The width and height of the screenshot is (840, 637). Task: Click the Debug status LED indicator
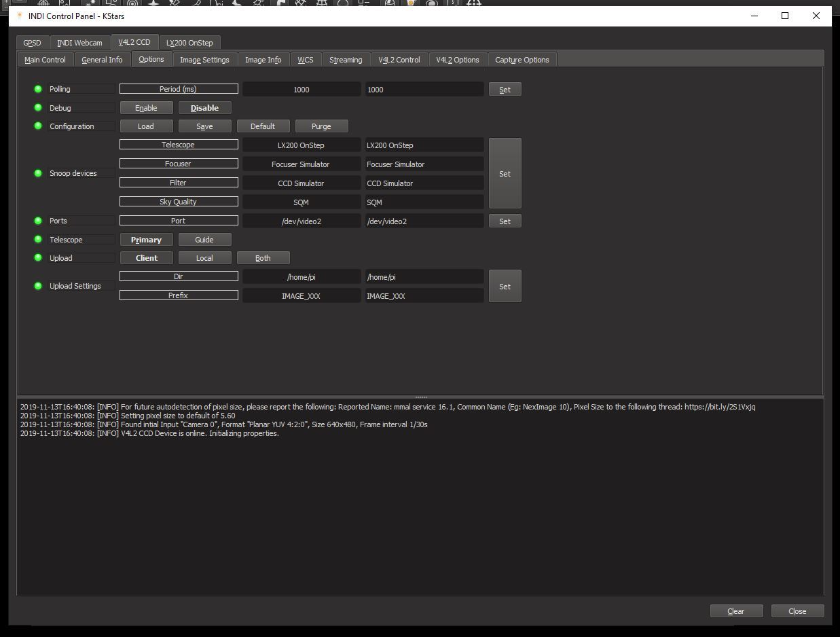point(38,107)
